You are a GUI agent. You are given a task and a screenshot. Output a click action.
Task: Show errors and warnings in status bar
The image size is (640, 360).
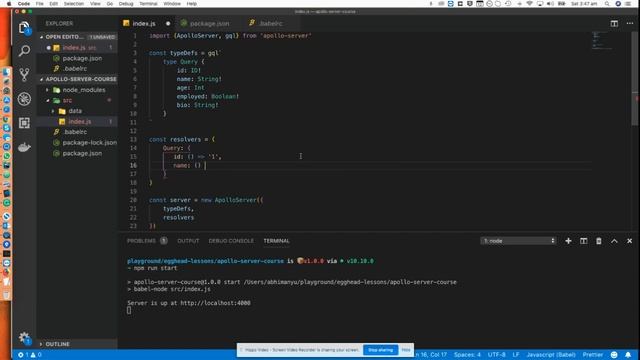click(29, 355)
